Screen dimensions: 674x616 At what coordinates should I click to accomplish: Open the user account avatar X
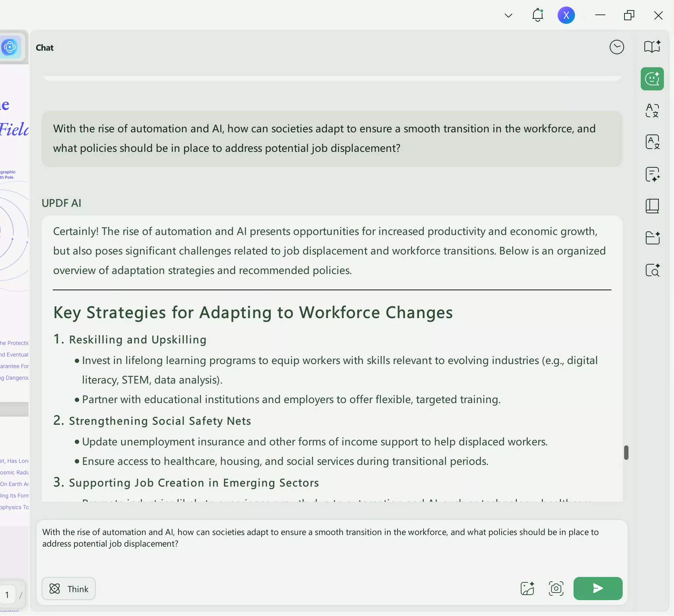point(566,15)
